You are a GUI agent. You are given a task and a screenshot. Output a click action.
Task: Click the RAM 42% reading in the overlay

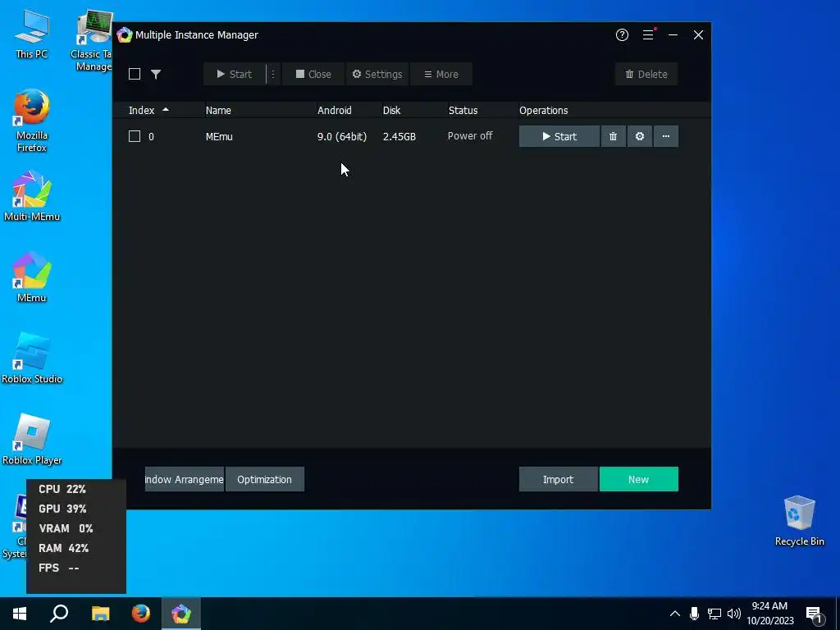click(x=63, y=549)
